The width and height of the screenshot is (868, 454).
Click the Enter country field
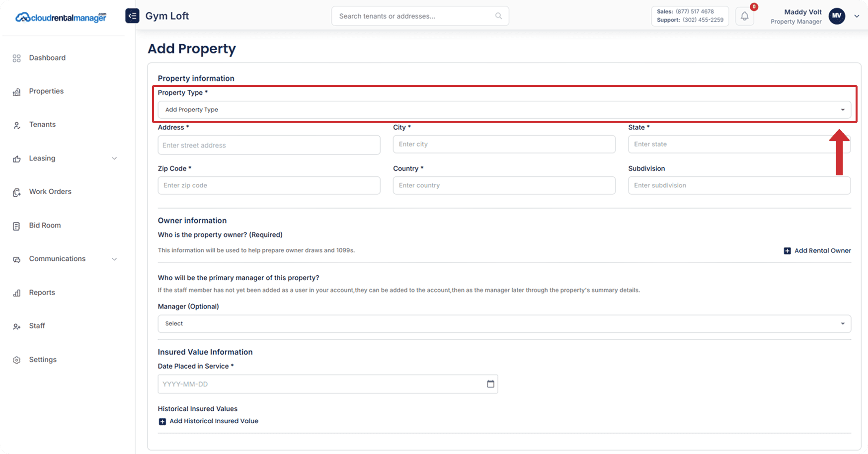click(x=504, y=185)
